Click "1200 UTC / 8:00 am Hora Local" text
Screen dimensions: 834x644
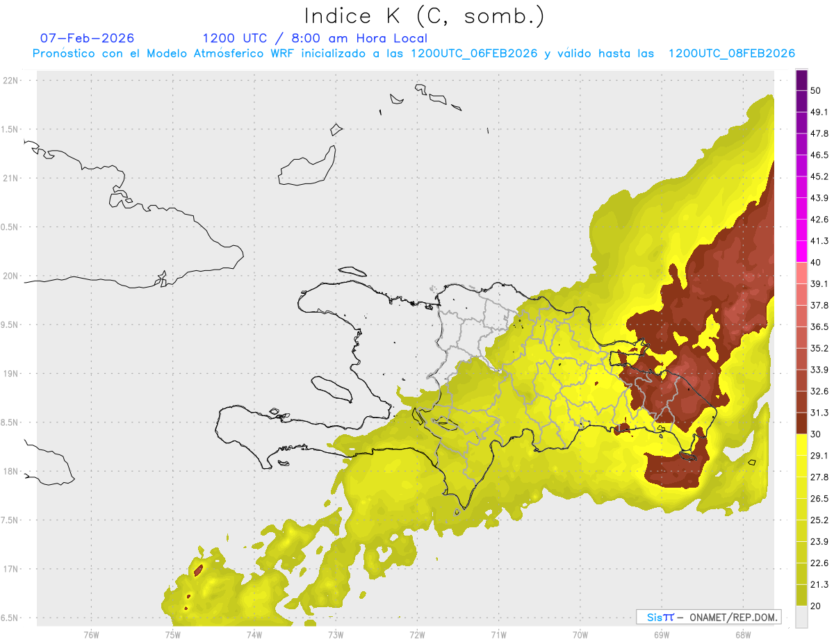315,38
